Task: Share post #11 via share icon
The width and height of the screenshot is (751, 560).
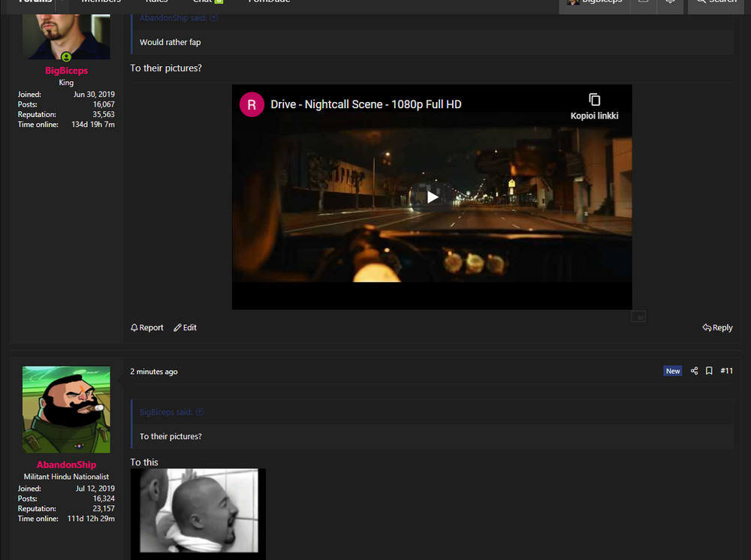Action: point(694,371)
